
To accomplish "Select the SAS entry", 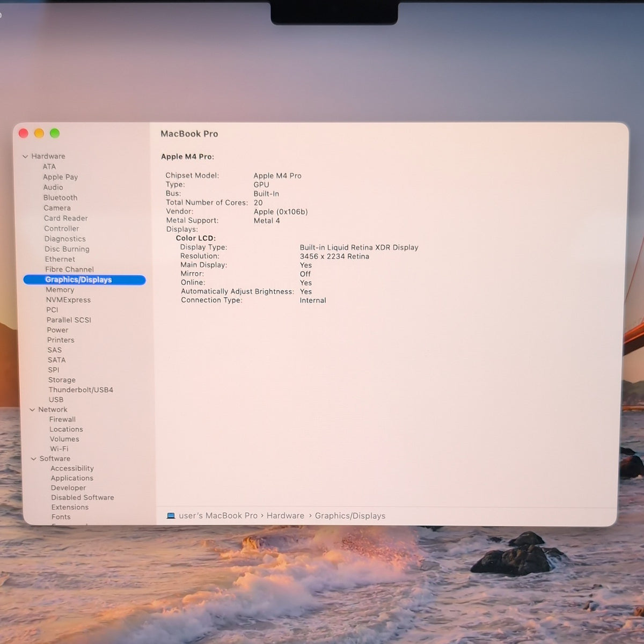I will [x=55, y=350].
